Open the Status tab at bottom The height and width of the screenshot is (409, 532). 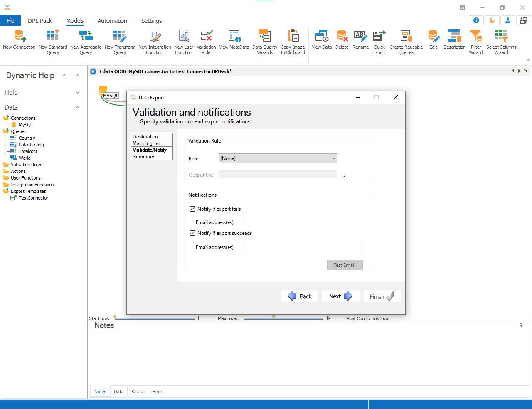coord(138,392)
